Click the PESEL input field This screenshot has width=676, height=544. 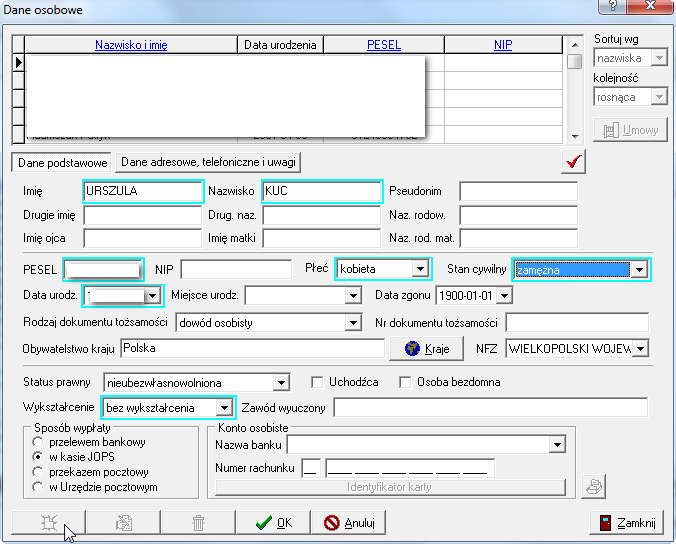click(103, 270)
